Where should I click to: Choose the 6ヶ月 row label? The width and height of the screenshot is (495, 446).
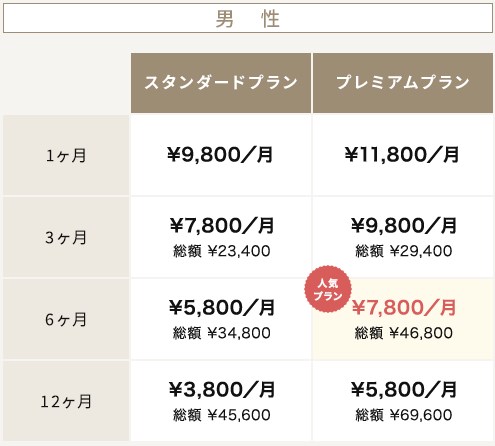click(66, 319)
